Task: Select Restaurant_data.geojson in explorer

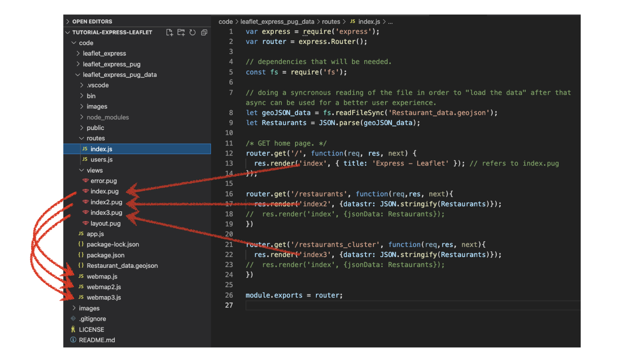Action: point(122,265)
